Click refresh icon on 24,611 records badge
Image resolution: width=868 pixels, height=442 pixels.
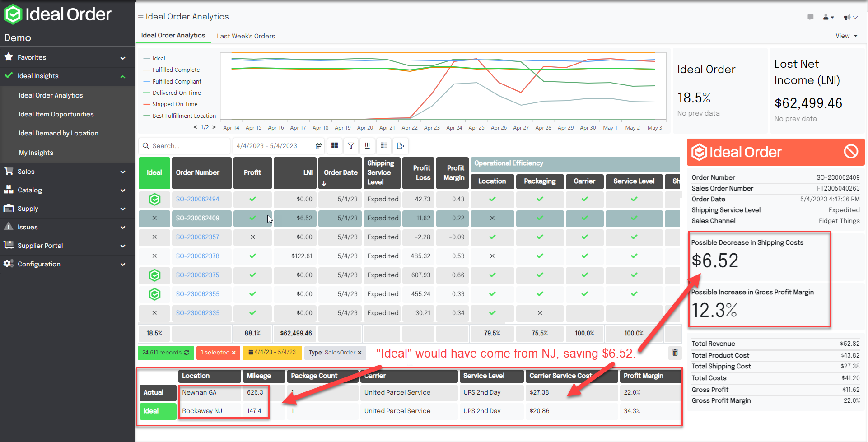click(187, 353)
